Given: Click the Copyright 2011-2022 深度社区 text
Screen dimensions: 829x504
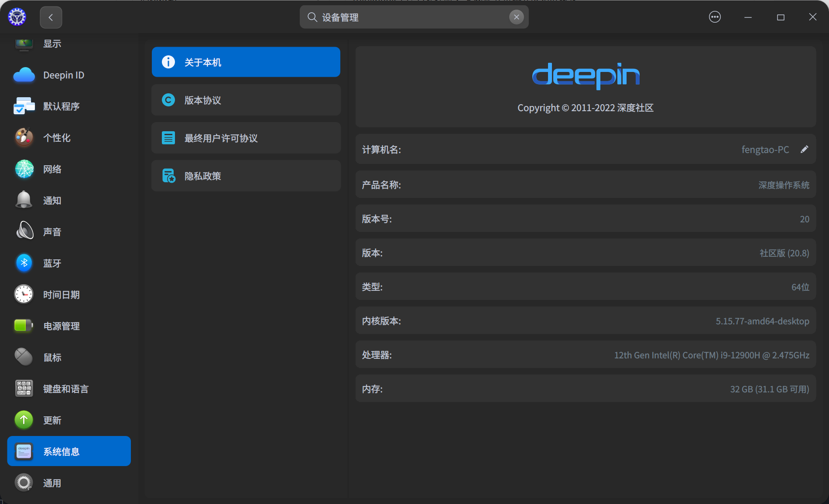Looking at the screenshot, I should (586, 108).
